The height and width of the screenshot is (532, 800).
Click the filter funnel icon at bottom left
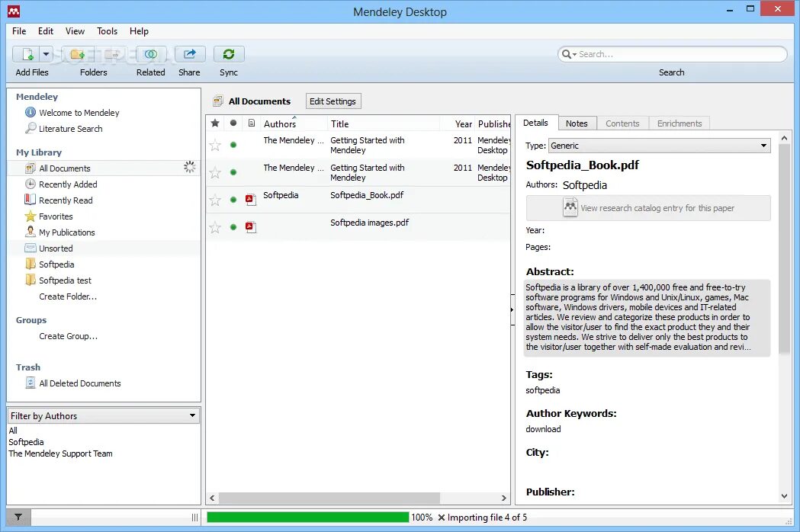(x=18, y=518)
